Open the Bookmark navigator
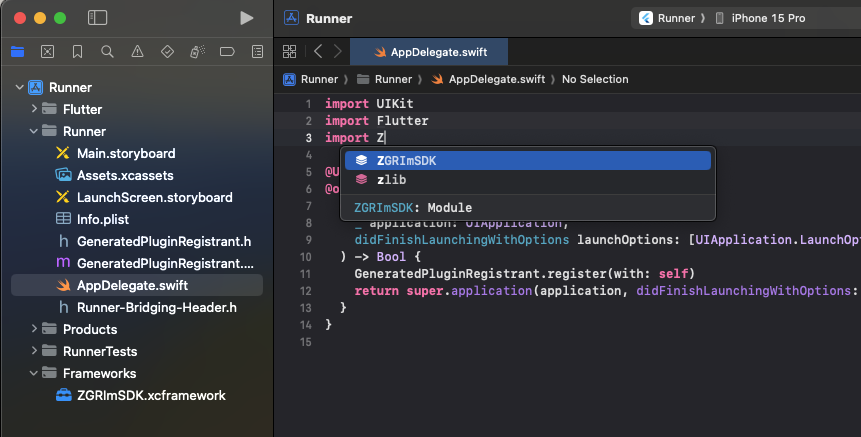Viewport: 861px width, 437px height. tap(77, 52)
